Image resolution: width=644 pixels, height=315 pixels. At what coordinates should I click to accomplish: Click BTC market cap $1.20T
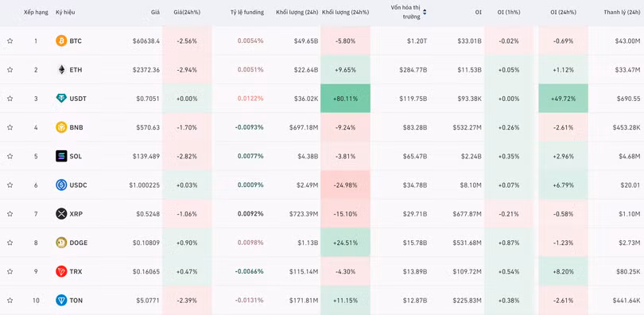click(x=416, y=41)
